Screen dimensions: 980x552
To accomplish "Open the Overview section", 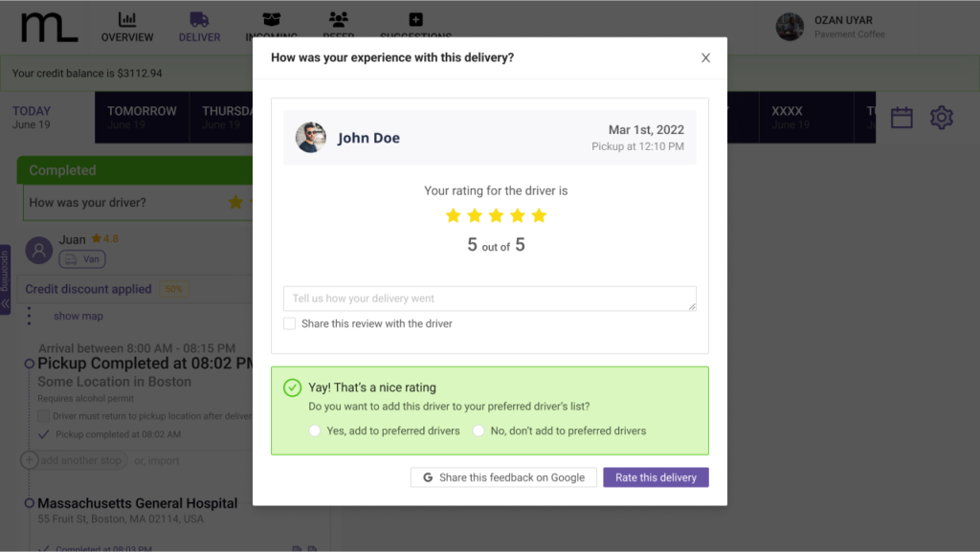I will pyautogui.click(x=127, y=25).
